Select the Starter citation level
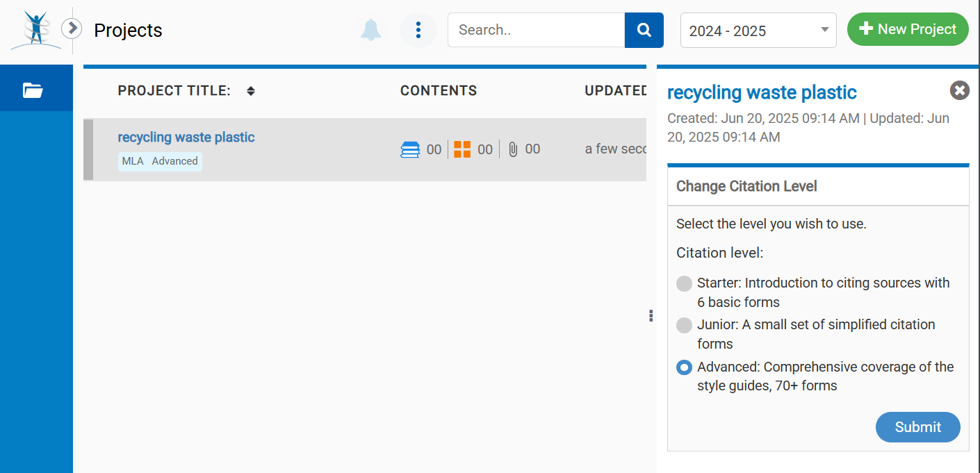 [685, 283]
